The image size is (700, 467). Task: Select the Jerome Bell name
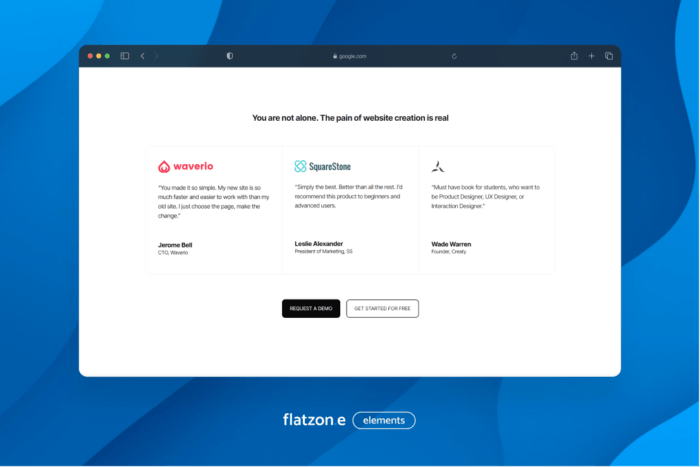175,244
